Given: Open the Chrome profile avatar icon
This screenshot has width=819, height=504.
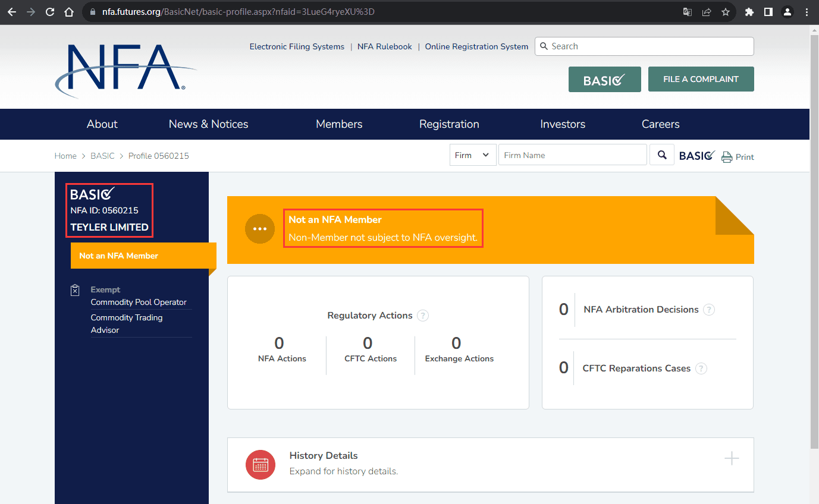Looking at the screenshot, I should (787, 12).
